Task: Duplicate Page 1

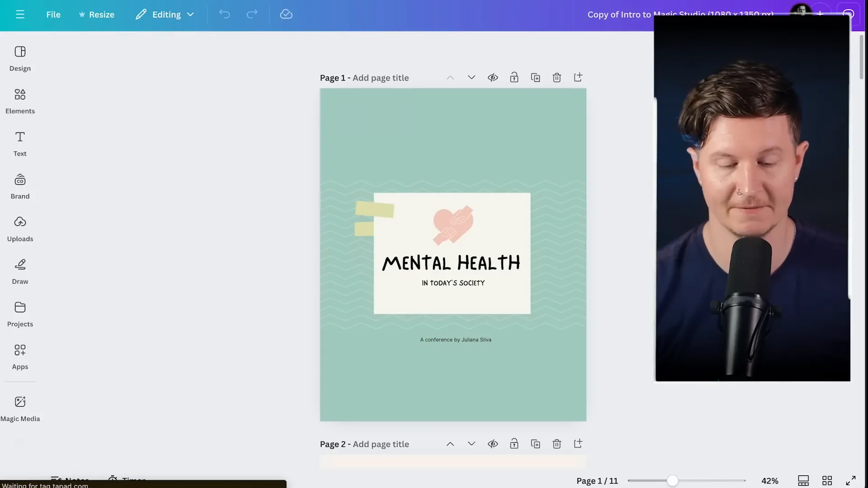Action: point(535,77)
